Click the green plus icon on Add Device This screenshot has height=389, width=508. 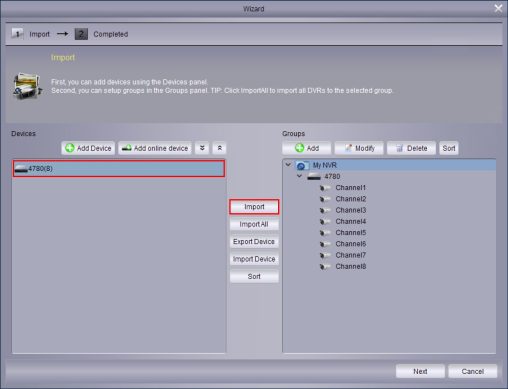coord(70,148)
